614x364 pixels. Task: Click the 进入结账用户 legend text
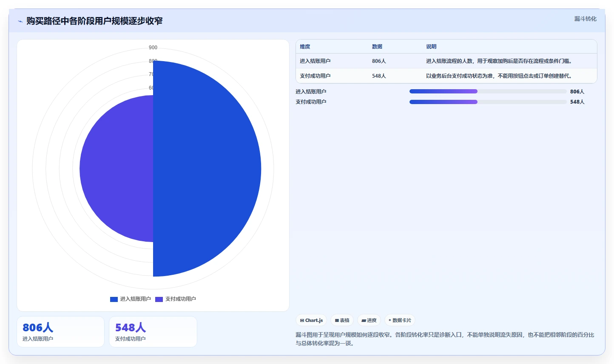pyautogui.click(x=135, y=299)
